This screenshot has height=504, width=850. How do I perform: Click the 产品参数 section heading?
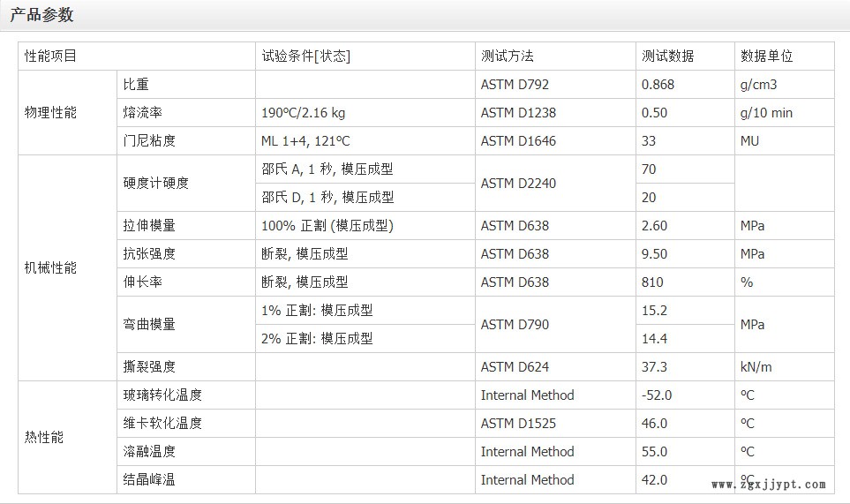click(41, 15)
